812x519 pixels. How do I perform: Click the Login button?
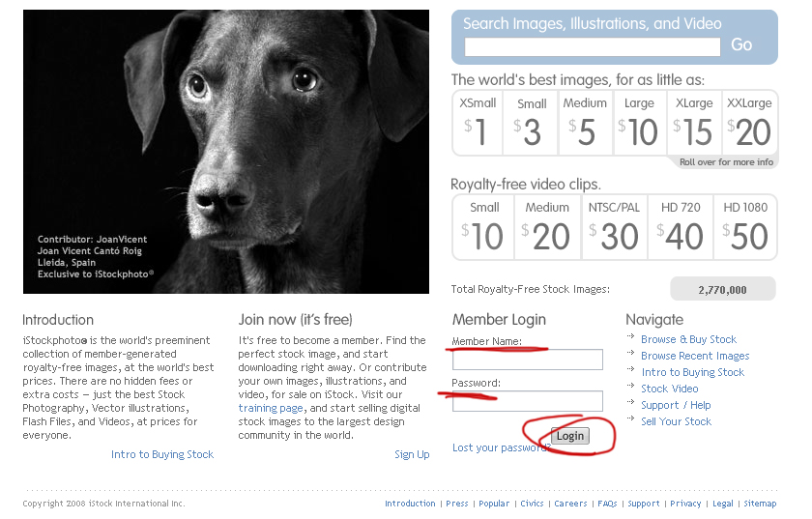click(569, 436)
